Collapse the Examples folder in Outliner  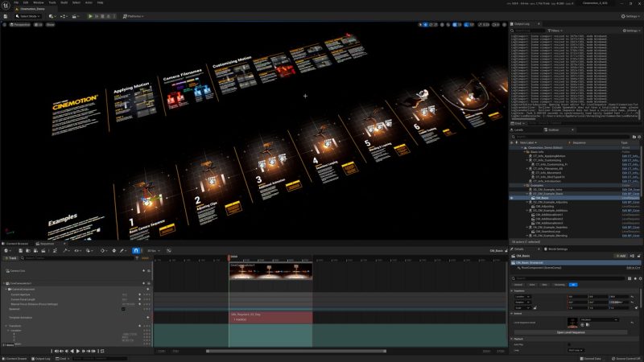(525, 186)
